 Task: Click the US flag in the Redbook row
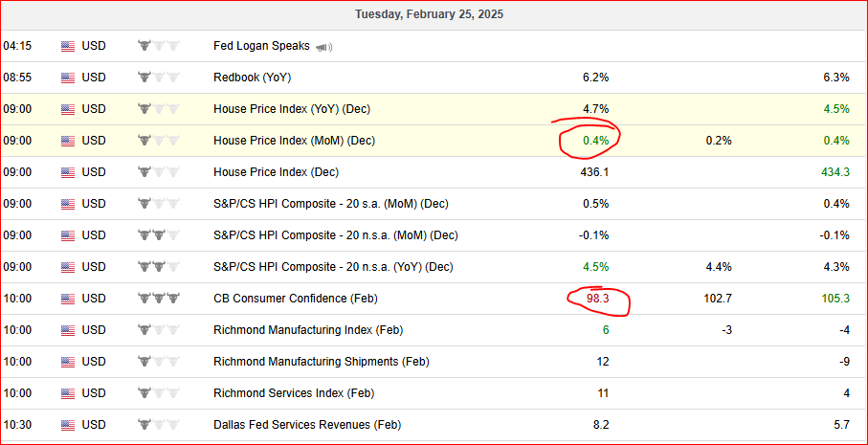coord(68,78)
